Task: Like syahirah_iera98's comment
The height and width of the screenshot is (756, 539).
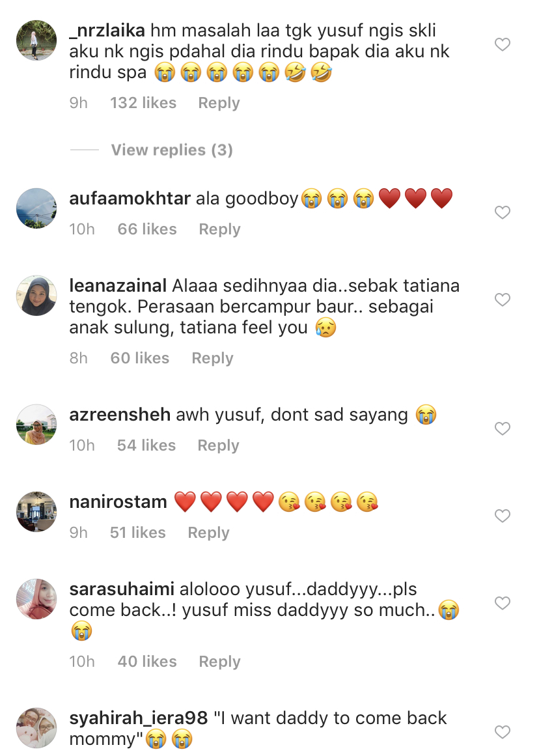Action: [x=503, y=732]
